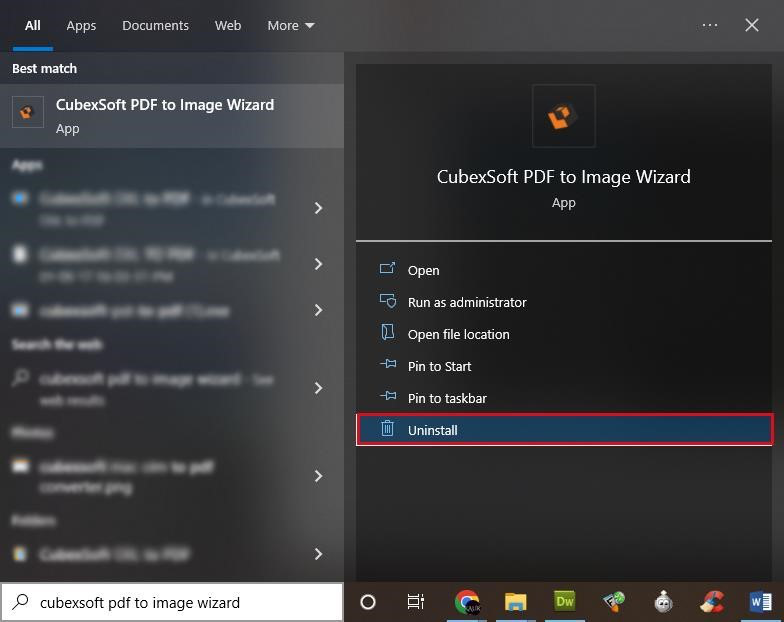Expand the third Apps result arrow
The image size is (784, 622).
coord(318,310)
